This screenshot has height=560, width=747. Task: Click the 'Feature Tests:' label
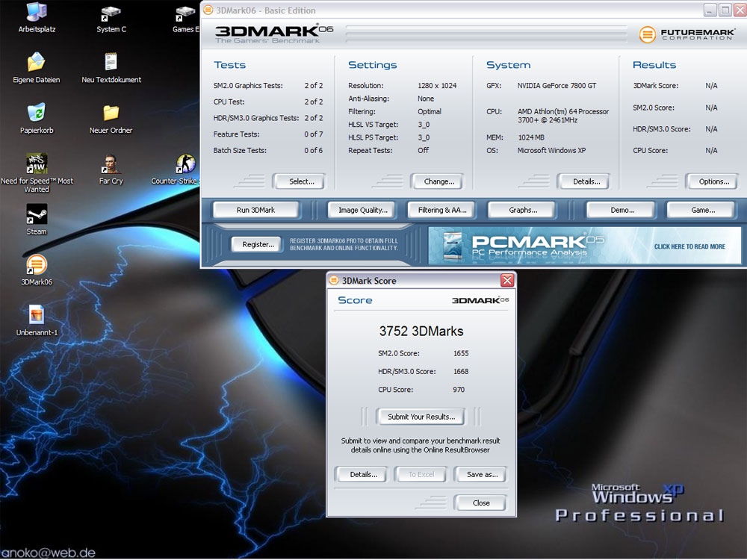(236, 134)
